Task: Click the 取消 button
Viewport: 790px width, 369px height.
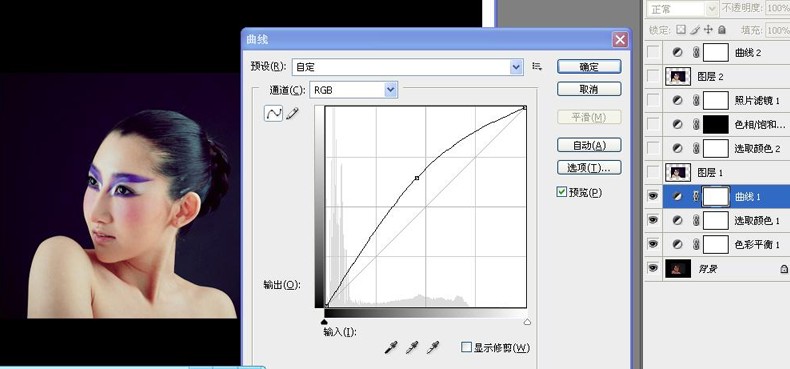Action: 589,89
